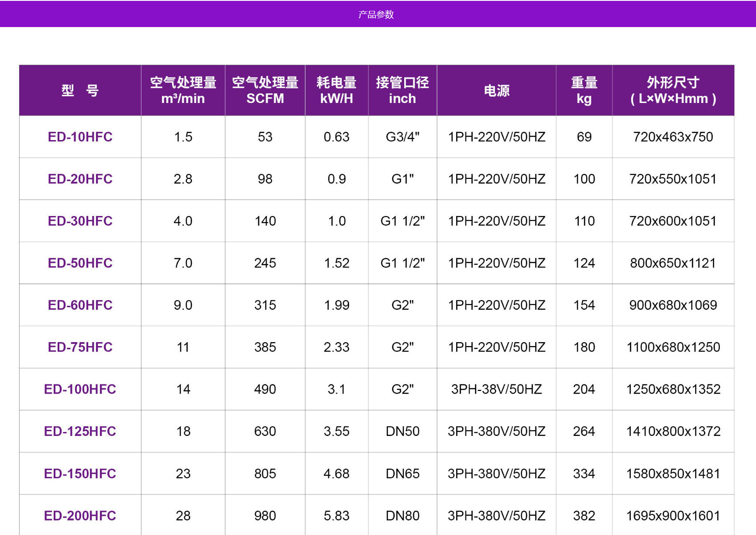
Task: Click pipe size DN50
Action: (x=402, y=432)
